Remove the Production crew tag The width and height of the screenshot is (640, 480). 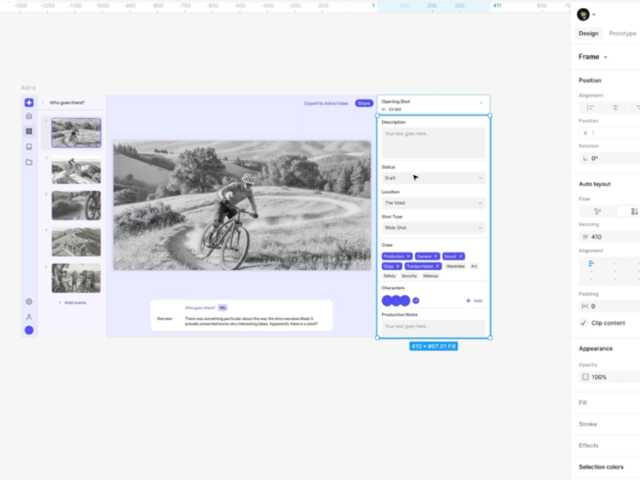pos(408,257)
